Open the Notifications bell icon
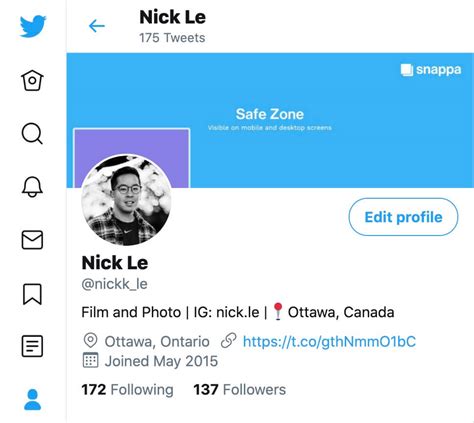This screenshot has width=474, height=423. point(32,187)
